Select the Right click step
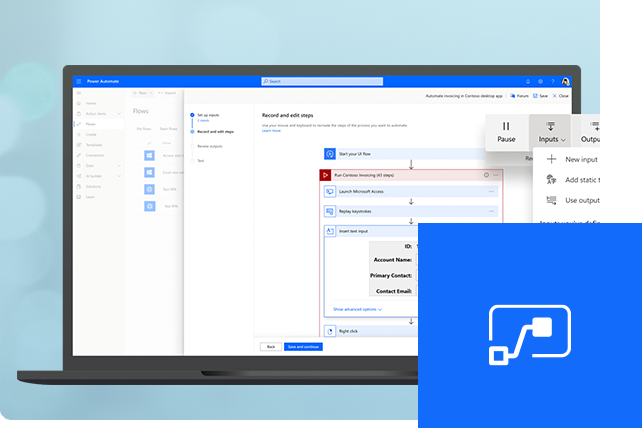 (371, 331)
